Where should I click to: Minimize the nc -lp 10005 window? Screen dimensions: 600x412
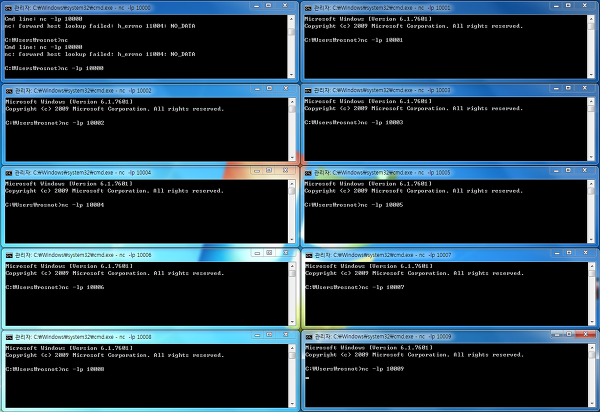[556, 171]
